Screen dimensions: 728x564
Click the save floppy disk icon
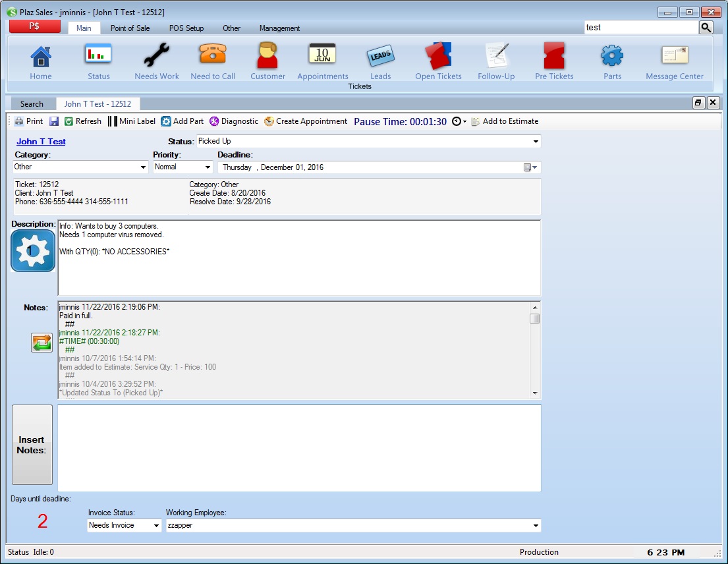(x=54, y=121)
